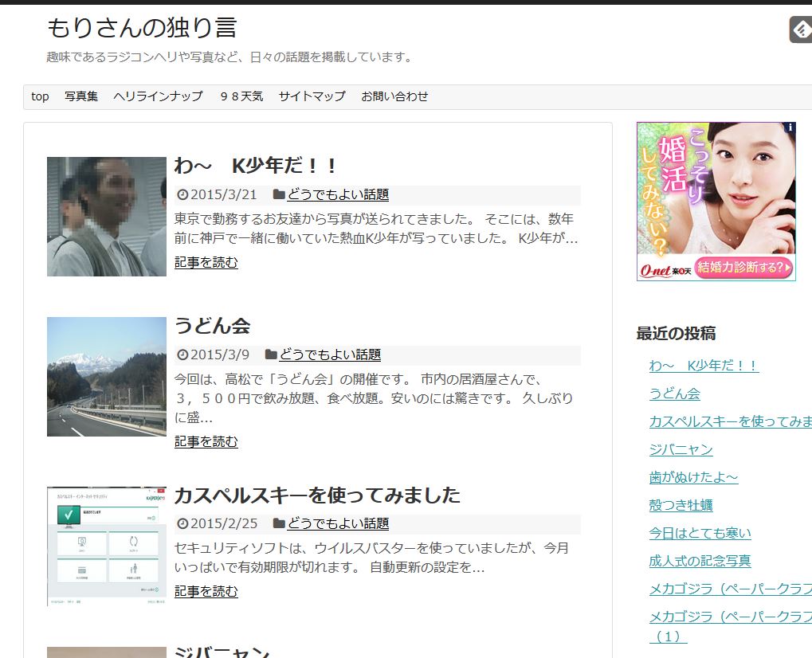Click the Kaspersky screenshot thumbnail
Screen dimensions: 812x658
tap(107, 546)
